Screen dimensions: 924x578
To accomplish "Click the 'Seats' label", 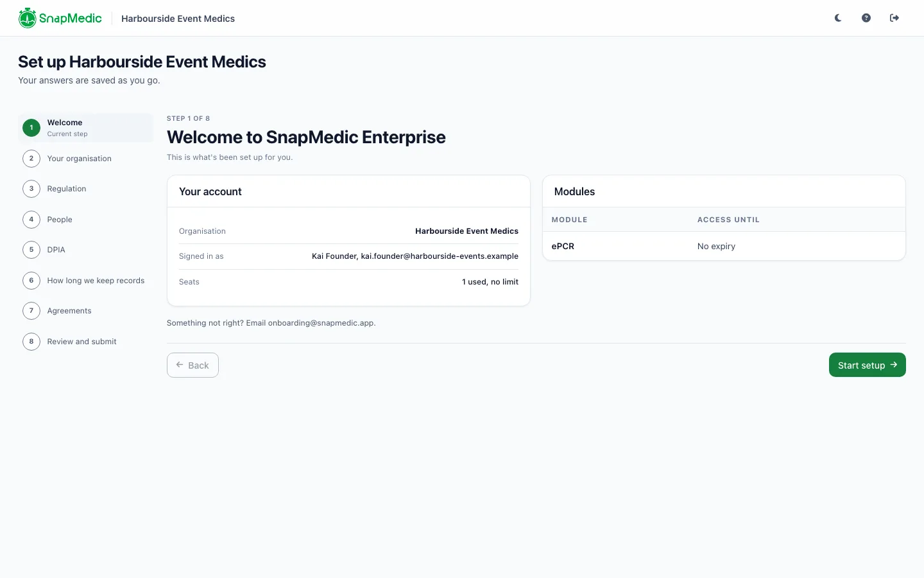I will [x=189, y=282].
